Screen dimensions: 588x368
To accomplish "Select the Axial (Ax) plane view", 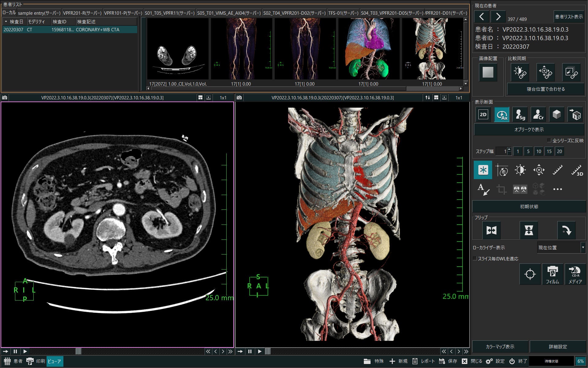I will coord(502,115).
